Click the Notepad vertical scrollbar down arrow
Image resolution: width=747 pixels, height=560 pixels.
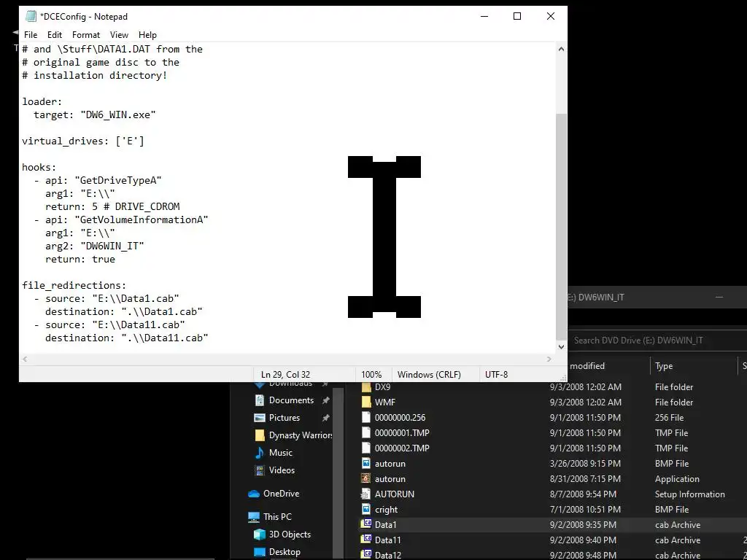(561, 346)
